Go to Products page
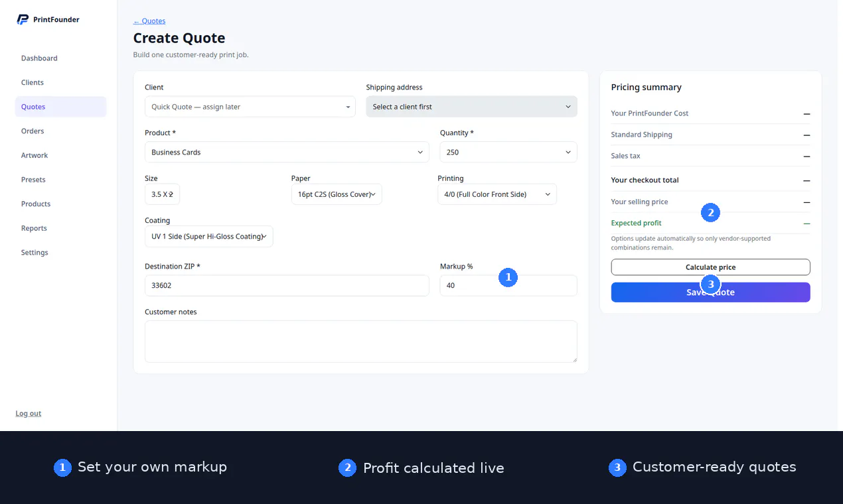 click(x=36, y=204)
